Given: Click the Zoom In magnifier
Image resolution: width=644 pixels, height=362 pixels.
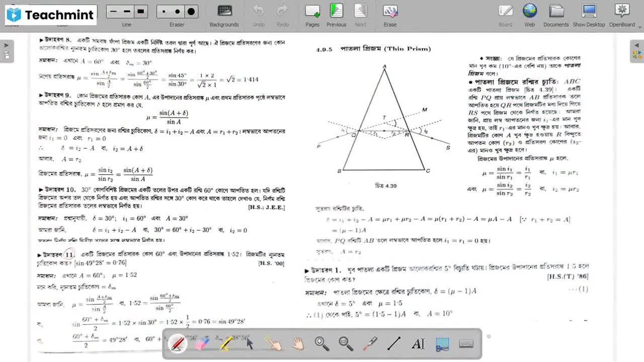Looking at the screenshot, I should (x=322, y=343).
